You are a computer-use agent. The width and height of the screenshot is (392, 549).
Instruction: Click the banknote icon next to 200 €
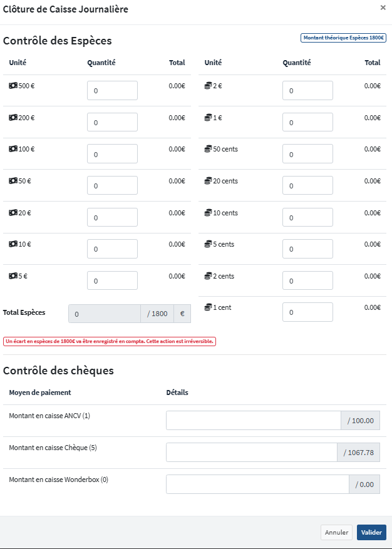(x=13, y=118)
